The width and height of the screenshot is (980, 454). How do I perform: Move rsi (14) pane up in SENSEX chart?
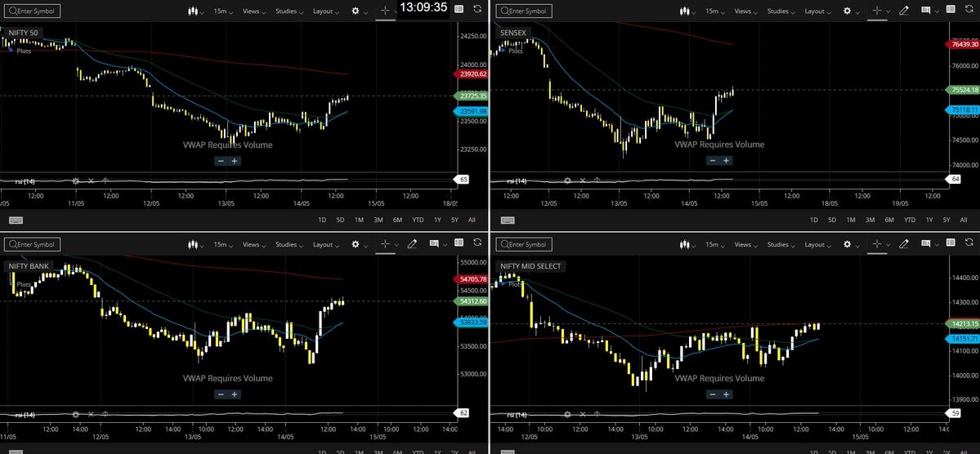tap(597, 180)
